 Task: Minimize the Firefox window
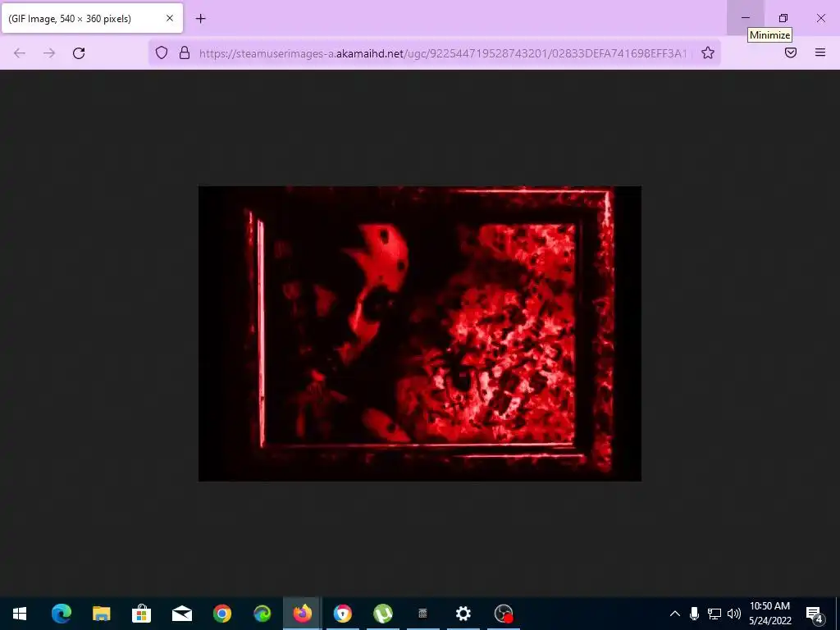745,18
